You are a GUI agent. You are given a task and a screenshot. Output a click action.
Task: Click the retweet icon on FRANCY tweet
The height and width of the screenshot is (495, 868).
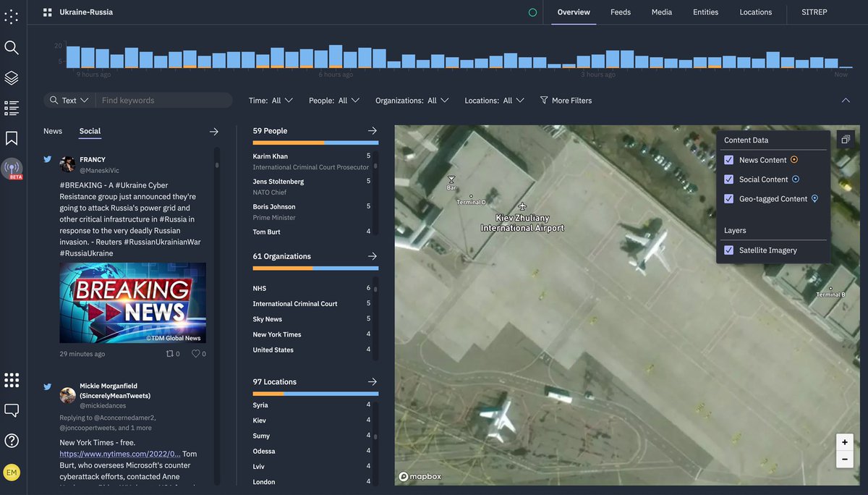[170, 354]
